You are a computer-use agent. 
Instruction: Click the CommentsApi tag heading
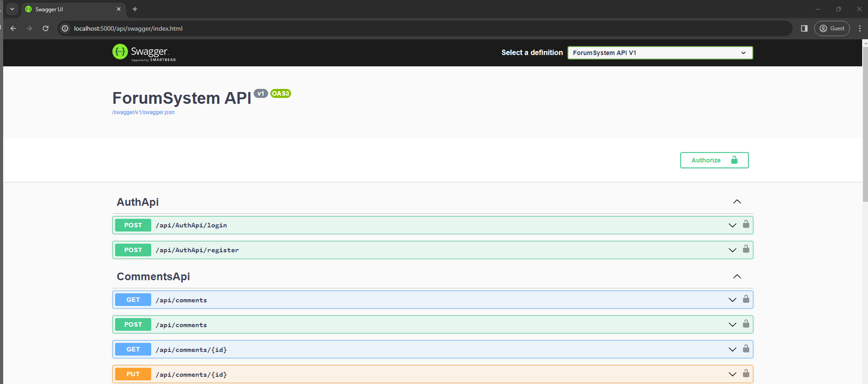click(153, 277)
